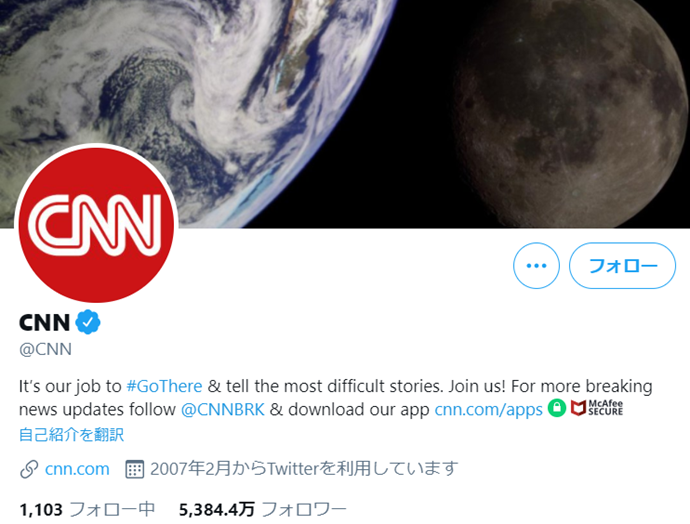Click the 2007年2月 Twitter join date text

tap(304, 469)
